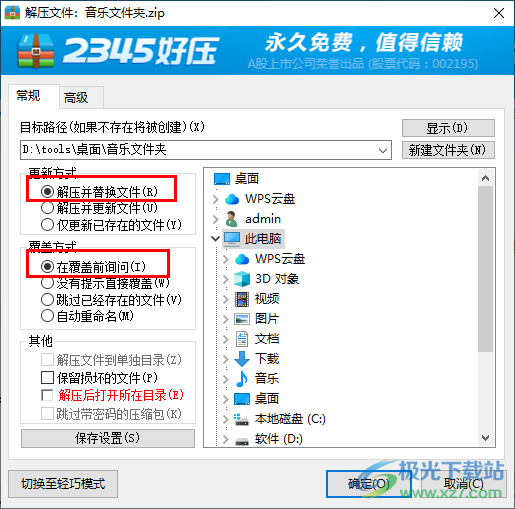Screen dimensions: 515x509
Task: Click the 新建文件夹 button
Action: pos(448,150)
